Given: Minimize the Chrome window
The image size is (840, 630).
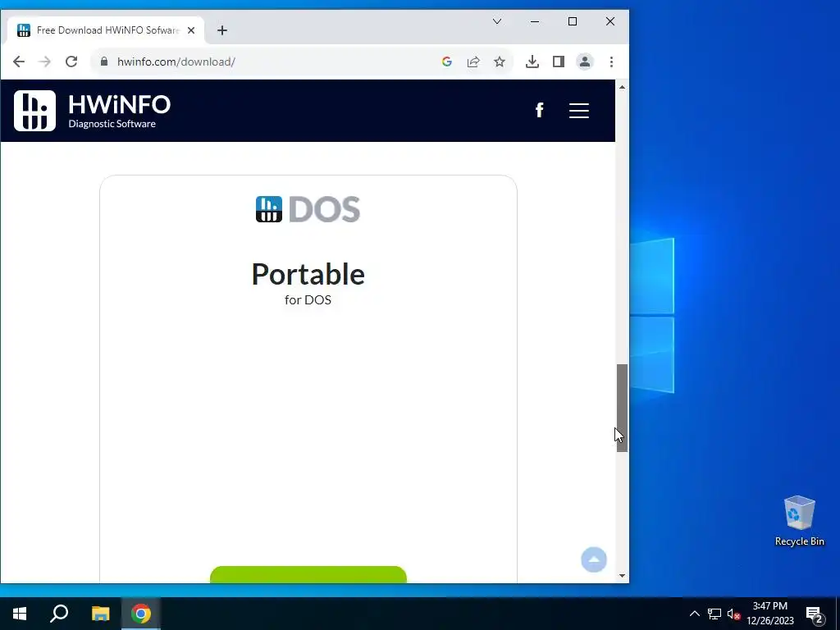Looking at the screenshot, I should [x=535, y=21].
